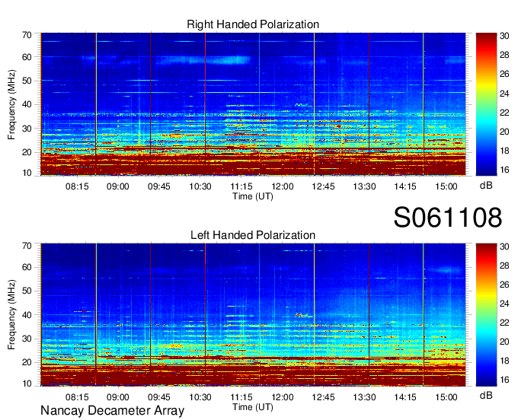
Task: Click the S061108 date label
Action: click(x=448, y=218)
